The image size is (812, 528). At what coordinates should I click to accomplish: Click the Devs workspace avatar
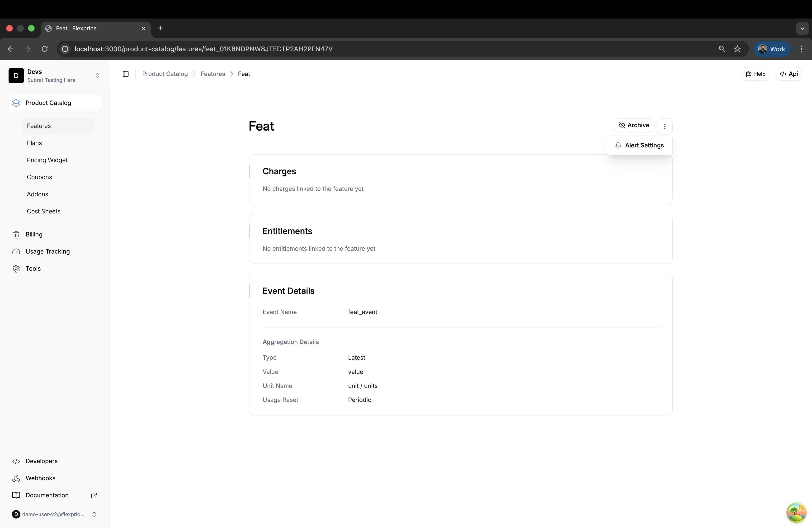click(16, 75)
